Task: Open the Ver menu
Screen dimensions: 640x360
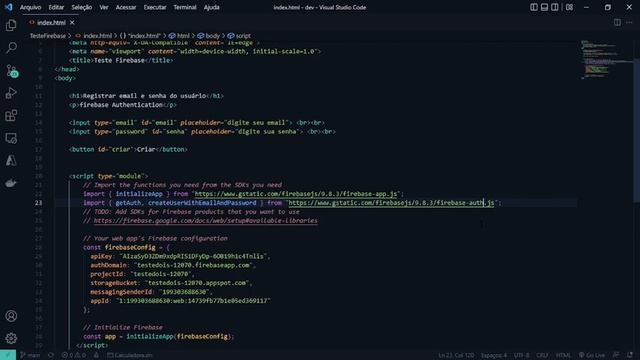Action: [104, 7]
